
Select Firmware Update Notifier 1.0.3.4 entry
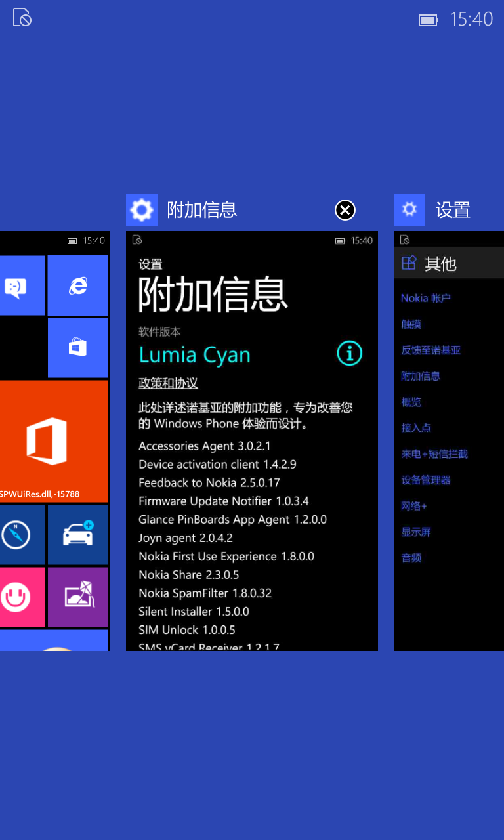click(224, 501)
